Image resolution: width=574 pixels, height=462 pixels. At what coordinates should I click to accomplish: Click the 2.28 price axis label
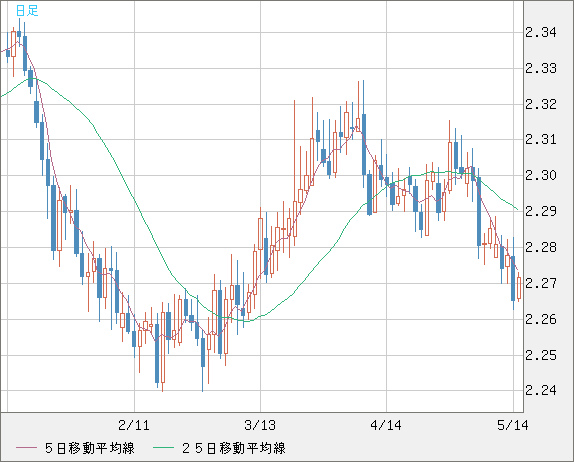[x=541, y=247]
